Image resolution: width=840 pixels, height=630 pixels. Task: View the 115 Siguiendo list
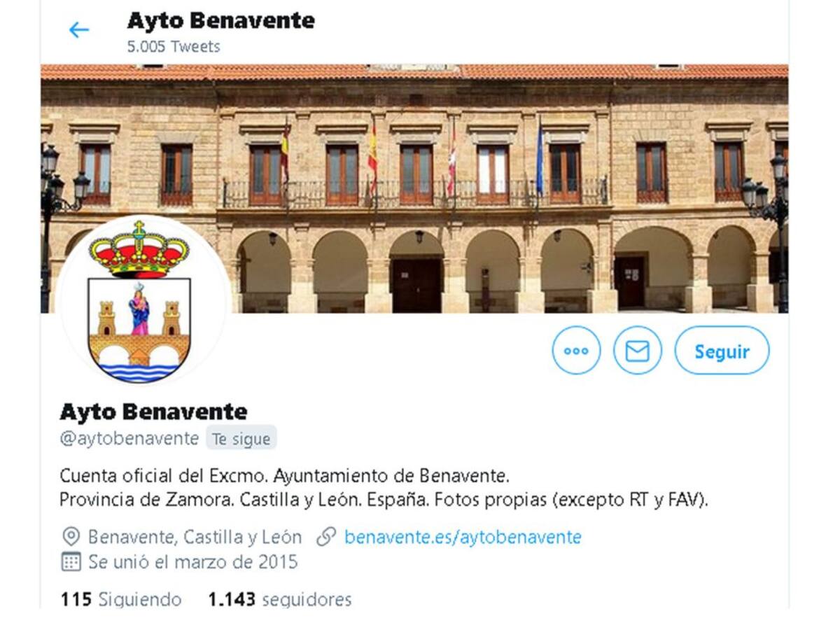click(x=120, y=600)
